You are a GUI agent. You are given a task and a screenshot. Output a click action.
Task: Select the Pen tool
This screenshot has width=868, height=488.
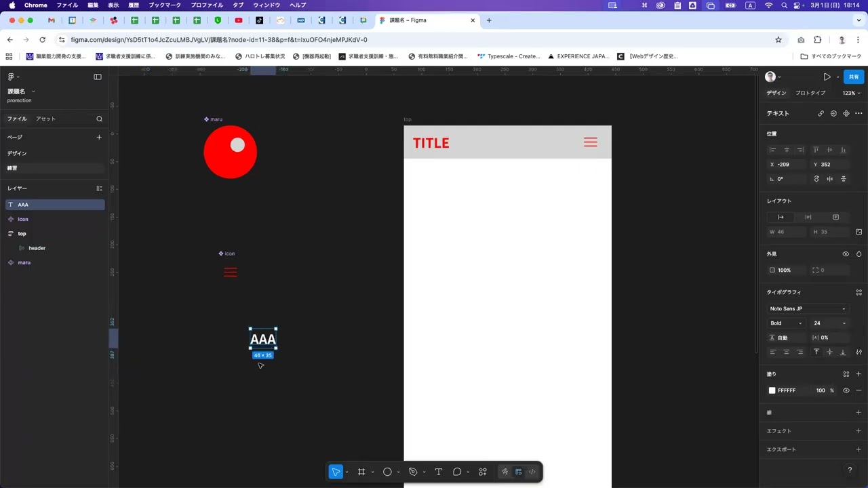413,472
